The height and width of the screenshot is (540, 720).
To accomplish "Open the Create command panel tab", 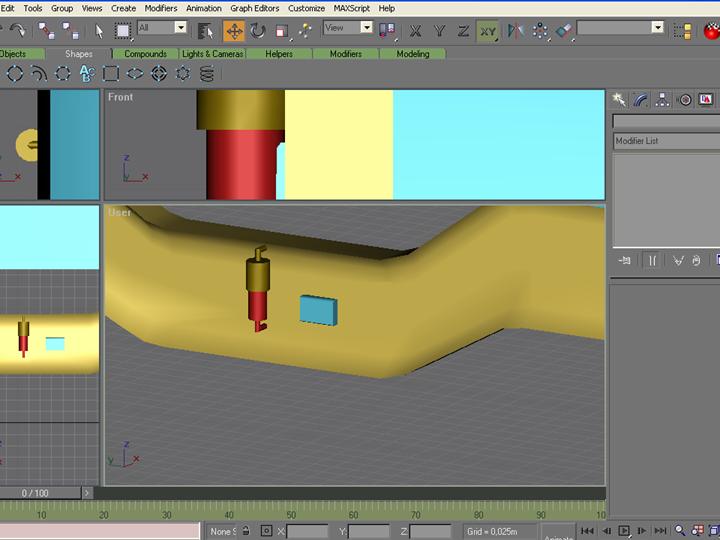I will (x=620, y=100).
